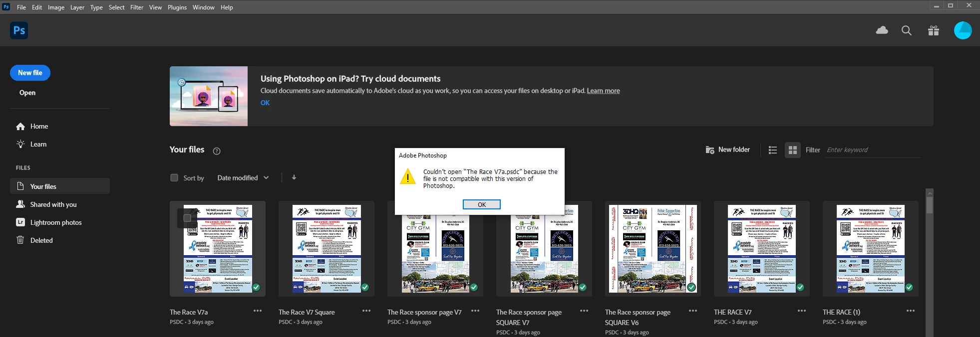Switch to grid view
980x337 pixels.
(793, 150)
